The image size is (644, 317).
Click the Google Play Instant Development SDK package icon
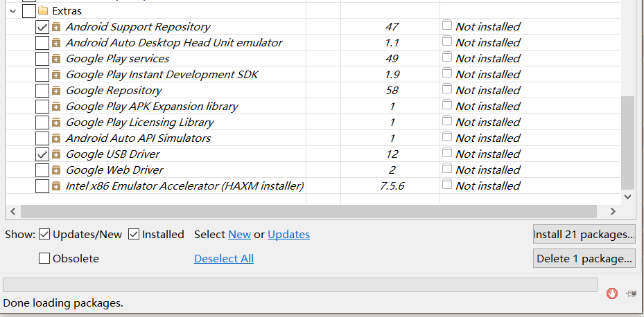pyautogui.click(x=56, y=75)
